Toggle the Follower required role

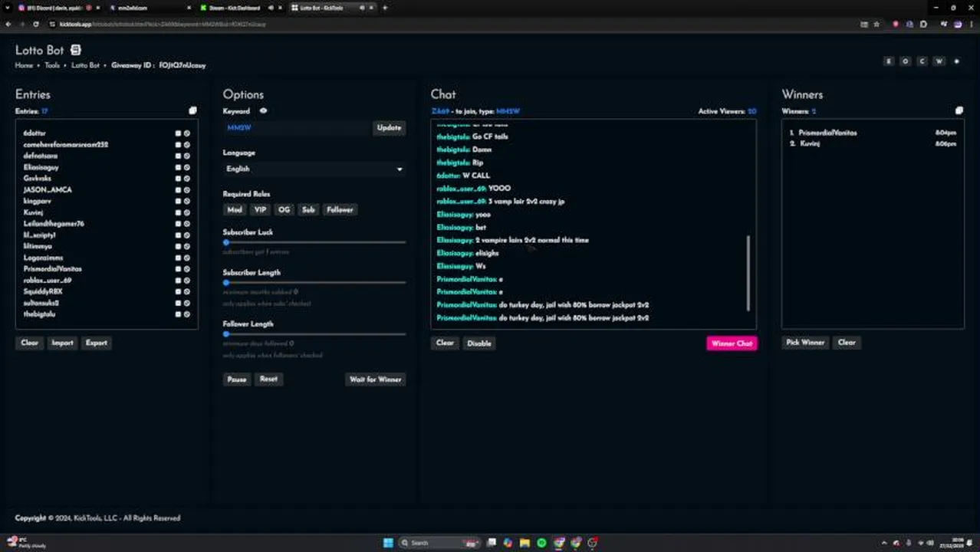[x=340, y=209]
